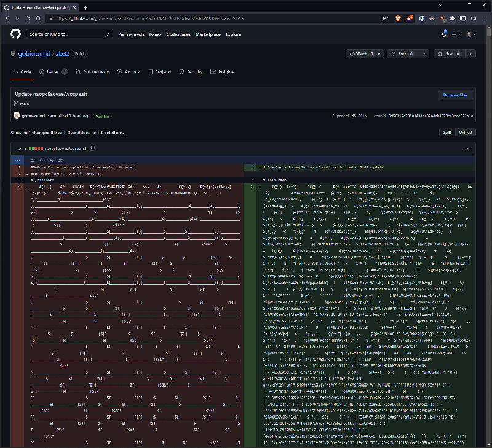Open the ab32 repository link
This screenshot has width=492, height=448.
[63, 53]
